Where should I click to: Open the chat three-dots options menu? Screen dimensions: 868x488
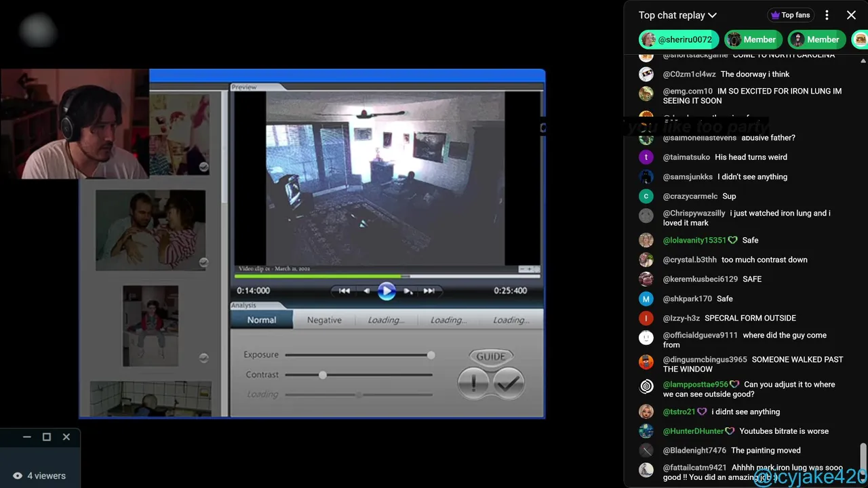tap(827, 15)
